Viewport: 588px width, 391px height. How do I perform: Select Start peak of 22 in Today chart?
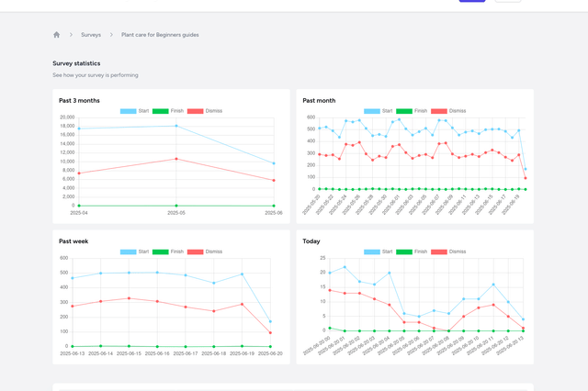345,267
